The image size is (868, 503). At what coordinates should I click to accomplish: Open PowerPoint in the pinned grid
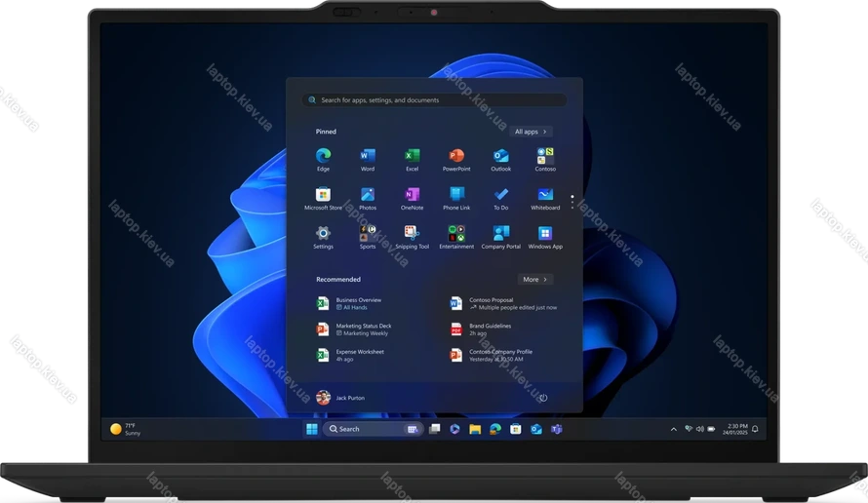tap(456, 156)
